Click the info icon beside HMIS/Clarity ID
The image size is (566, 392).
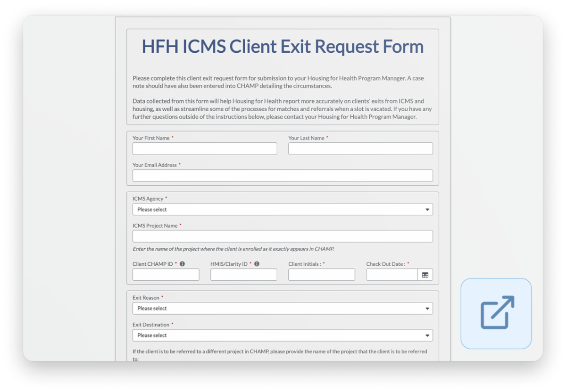pyautogui.click(x=257, y=264)
